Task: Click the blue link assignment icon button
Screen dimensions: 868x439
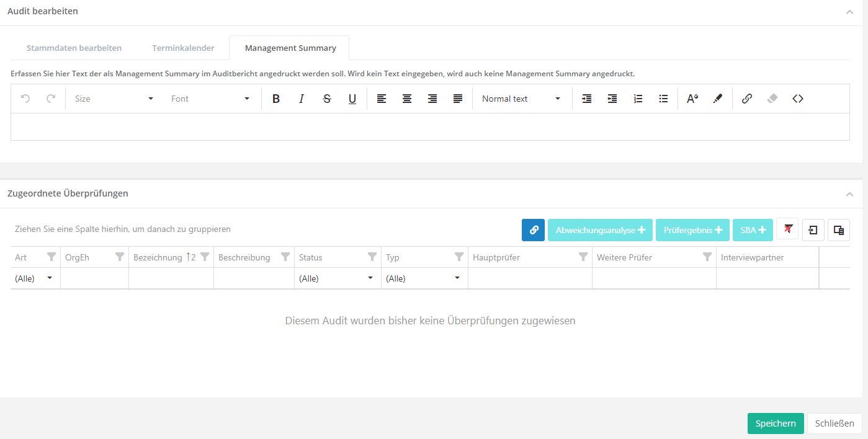Action: [533, 230]
